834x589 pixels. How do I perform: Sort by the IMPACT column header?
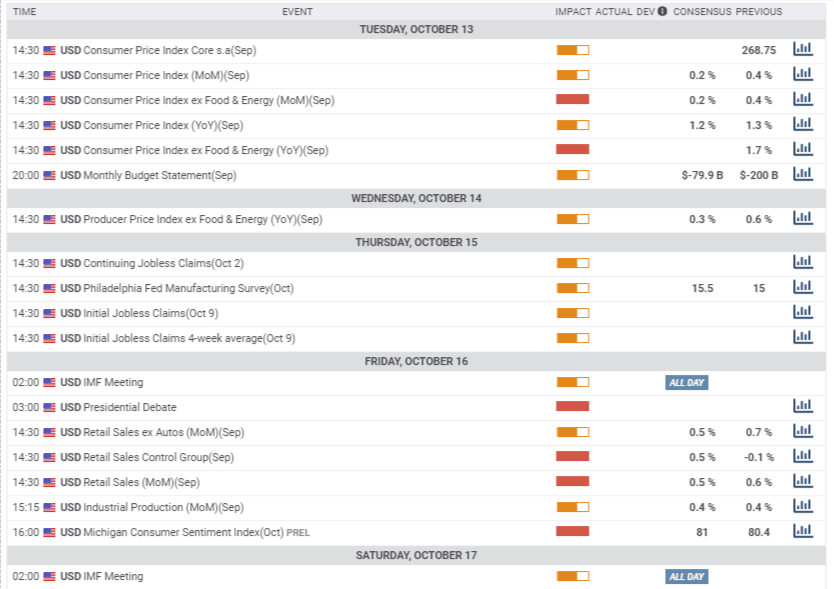tap(573, 12)
